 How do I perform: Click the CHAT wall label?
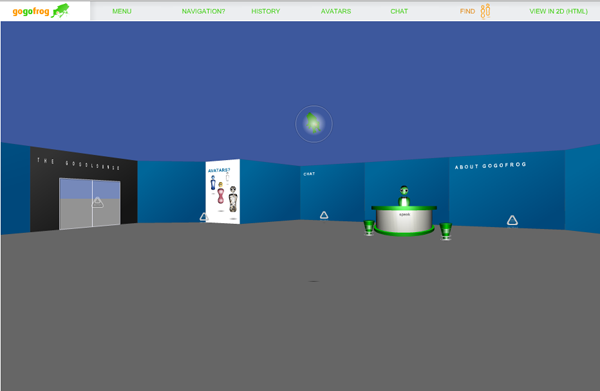tap(309, 174)
